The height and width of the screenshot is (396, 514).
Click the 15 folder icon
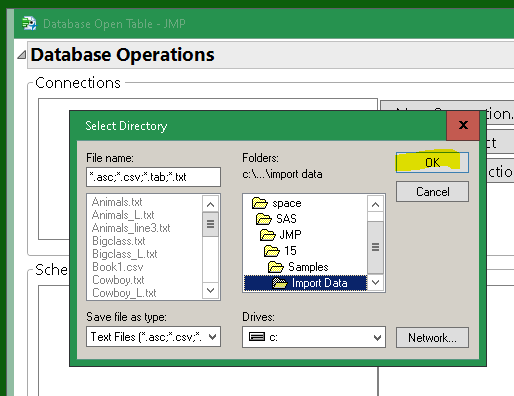pyautogui.click(x=272, y=251)
